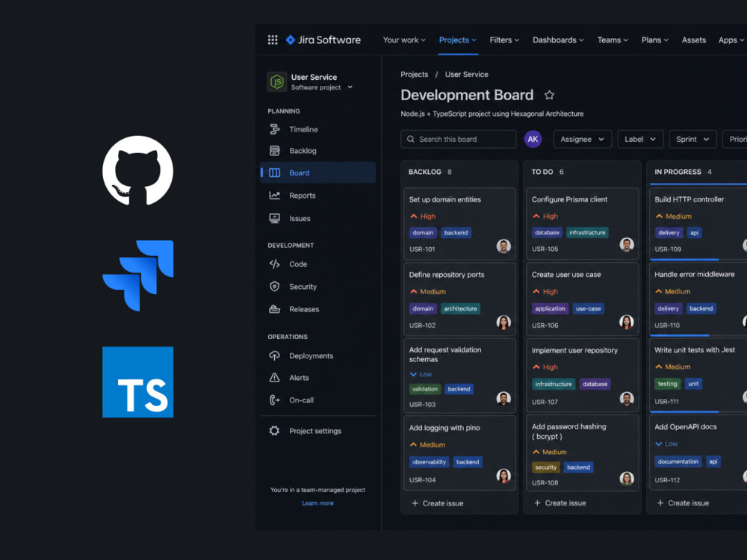
Task: Click the security label on USR-108
Action: [545, 467]
